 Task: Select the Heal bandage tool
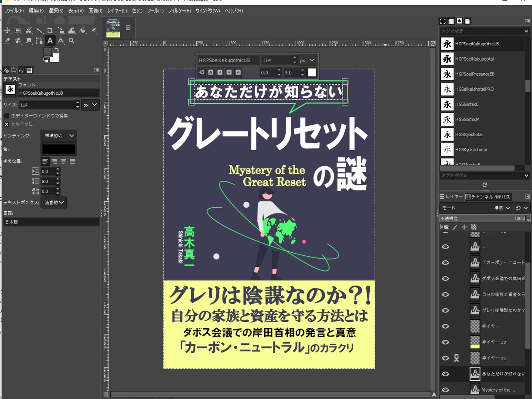coord(18,41)
